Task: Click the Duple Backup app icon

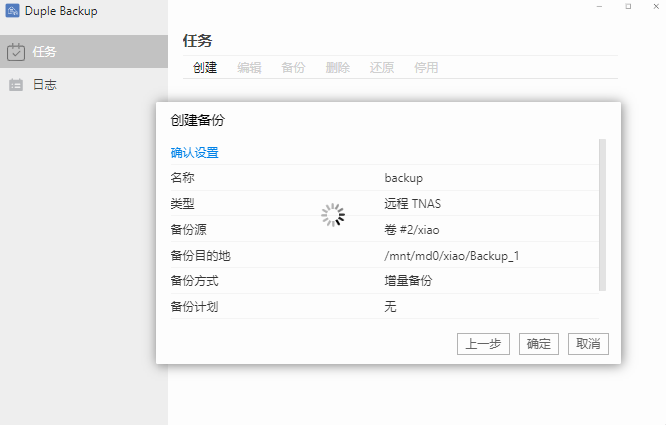Action: 11,11
